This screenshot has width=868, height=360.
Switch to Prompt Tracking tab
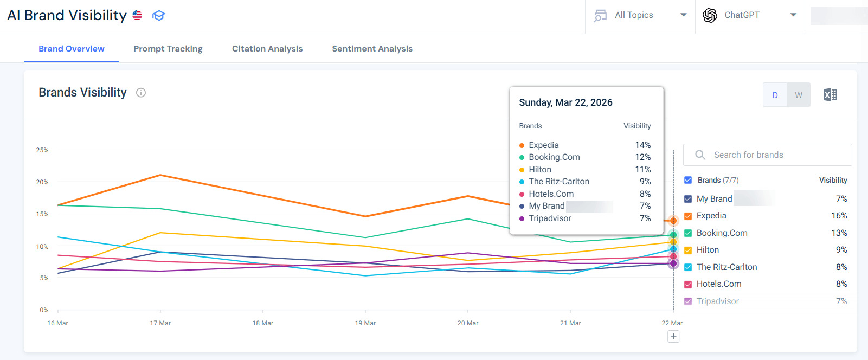click(x=168, y=49)
